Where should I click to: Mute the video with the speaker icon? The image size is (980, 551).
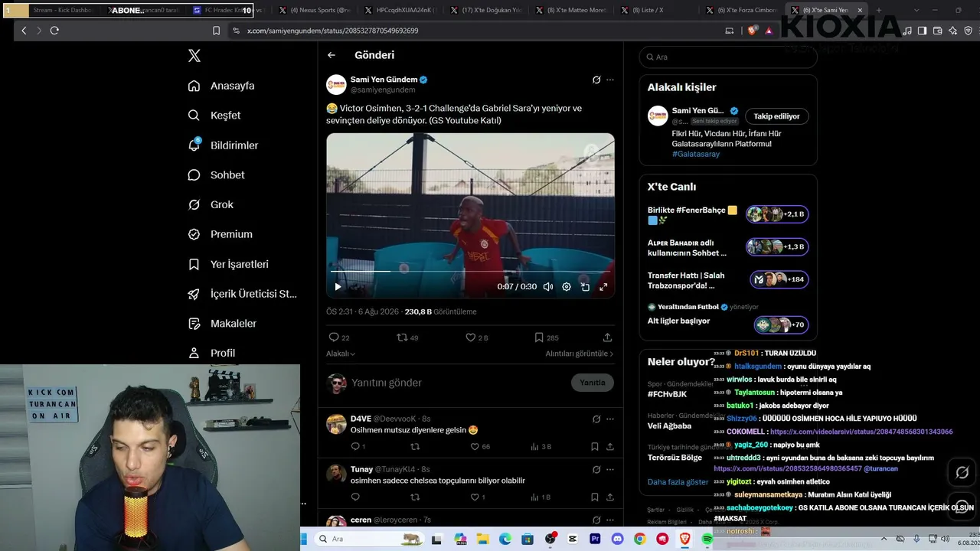548,287
